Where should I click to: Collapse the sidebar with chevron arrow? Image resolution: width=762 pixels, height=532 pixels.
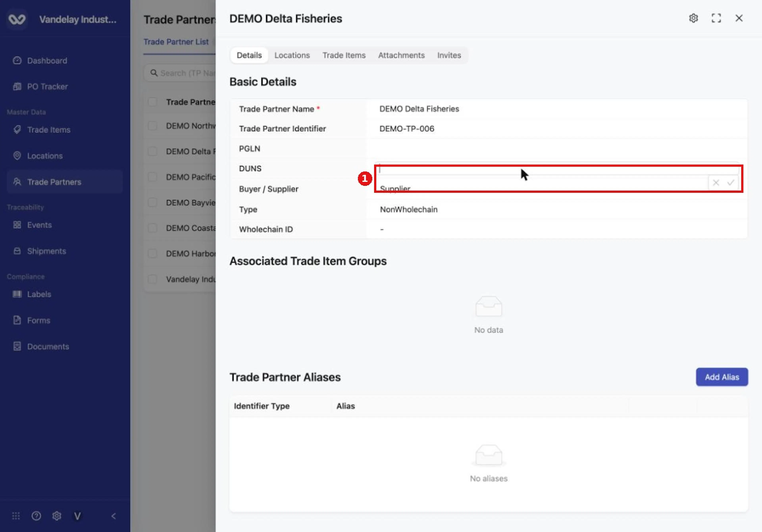pyautogui.click(x=114, y=516)
